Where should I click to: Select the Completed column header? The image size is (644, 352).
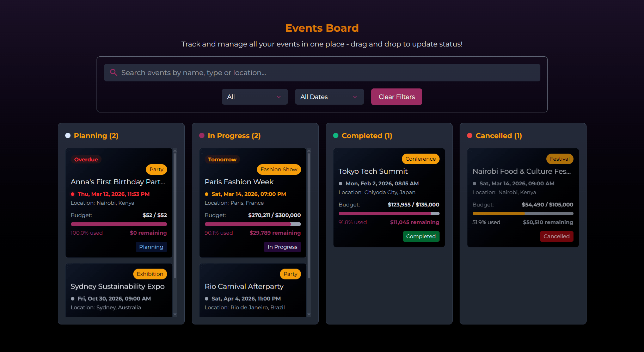[x=367, y=135]
